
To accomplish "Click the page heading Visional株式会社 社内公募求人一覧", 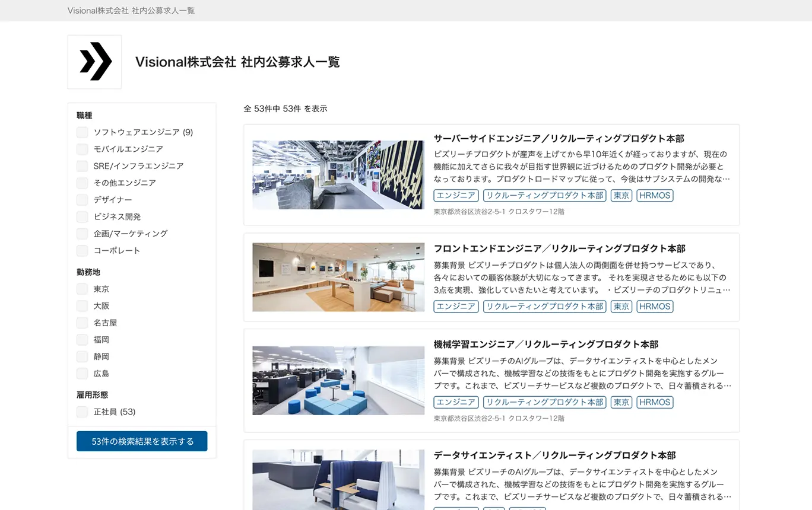I will [237, 62].
